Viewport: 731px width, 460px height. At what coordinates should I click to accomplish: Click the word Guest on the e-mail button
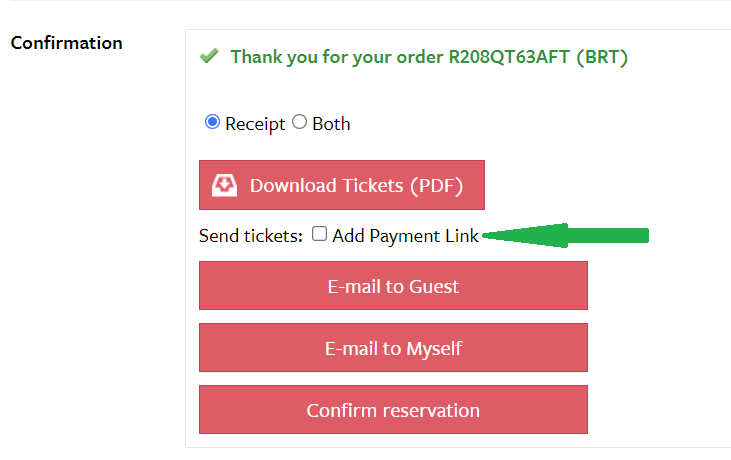click(434, 286)
